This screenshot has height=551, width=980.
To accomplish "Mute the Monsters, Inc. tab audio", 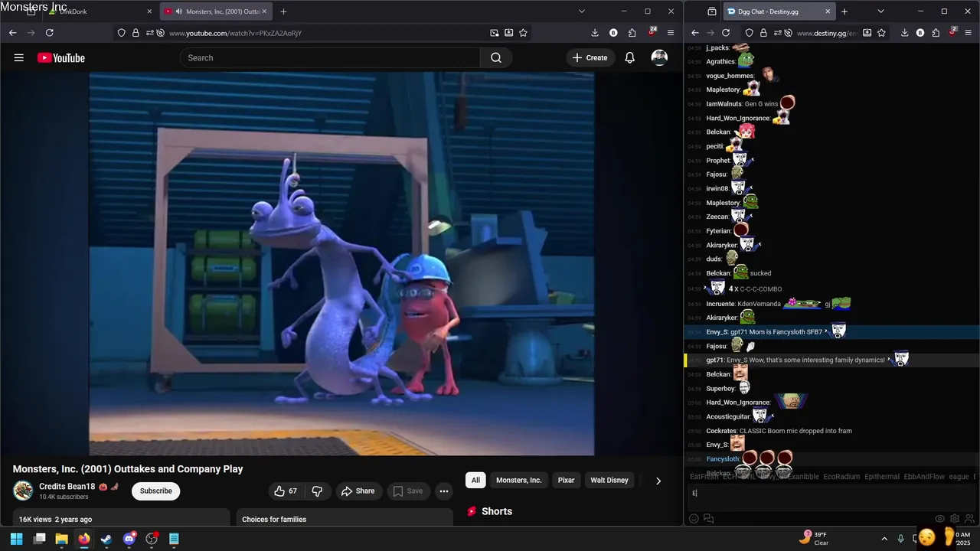I will pos(179,11).
